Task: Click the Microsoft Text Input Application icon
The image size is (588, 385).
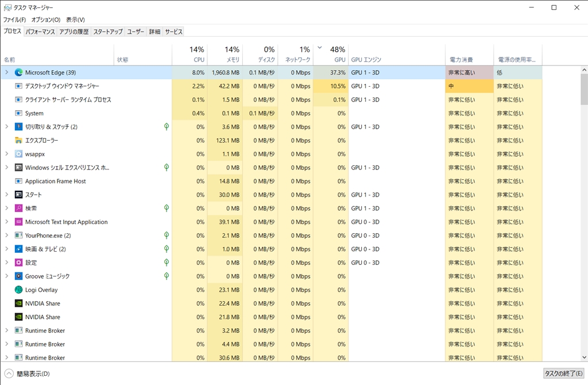Action: tap(18, 222)
